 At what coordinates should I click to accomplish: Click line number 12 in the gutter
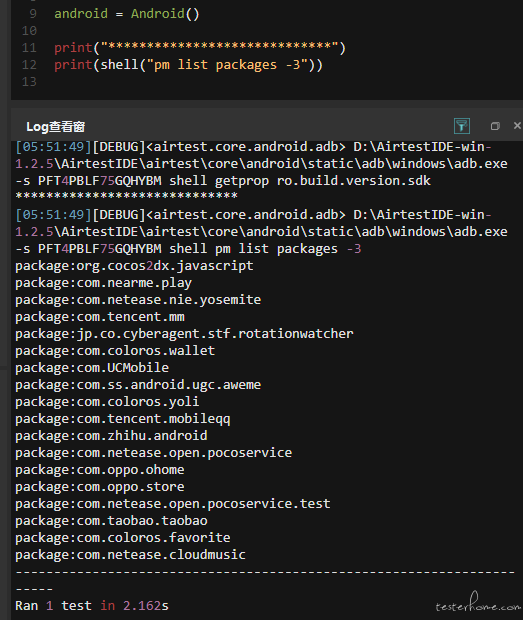tap(29, 64)
